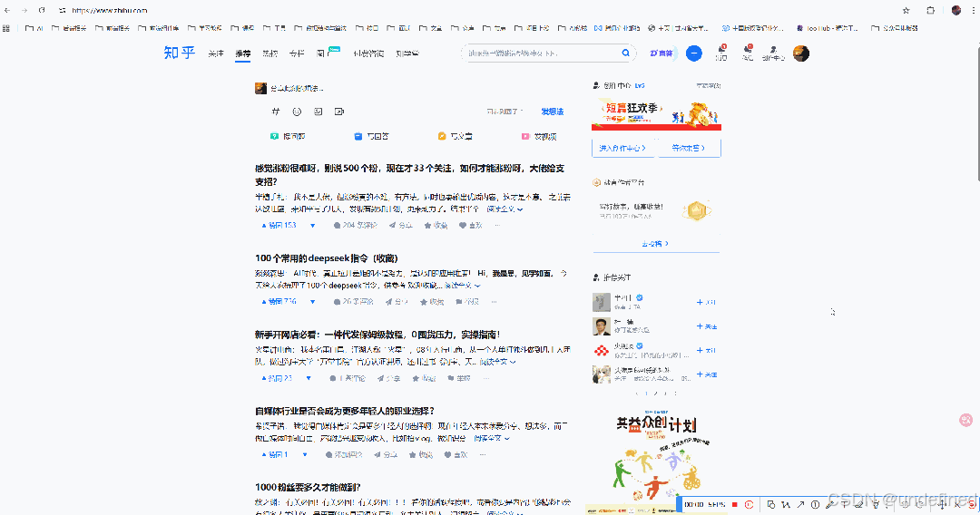Open comments on the deepseek 指令 post
This screenshot has height=515, width=980.
pyautogui.click(x=354, y=302)
